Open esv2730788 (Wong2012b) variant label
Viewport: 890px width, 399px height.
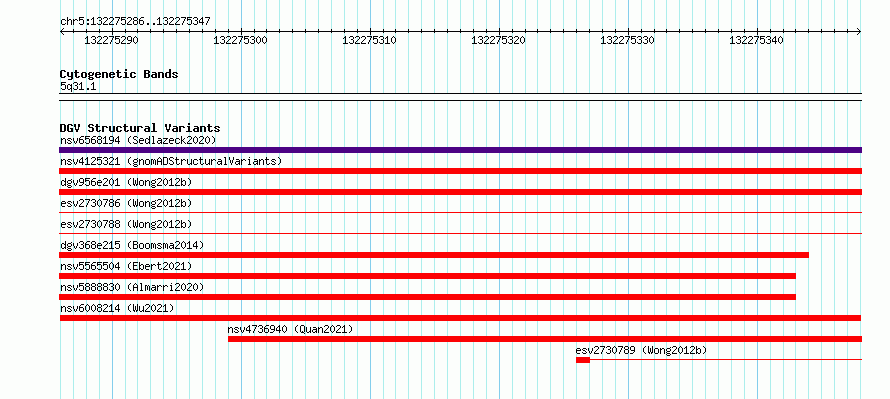(x=126, y=224)
